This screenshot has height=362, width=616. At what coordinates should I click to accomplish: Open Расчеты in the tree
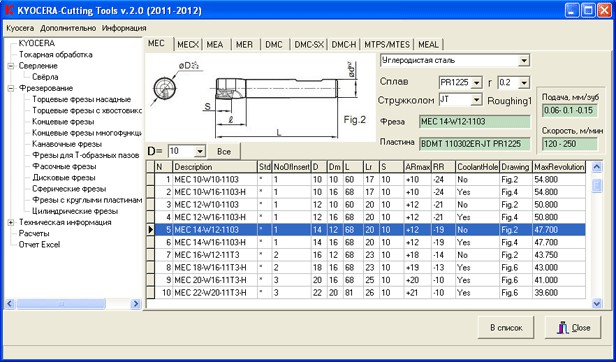point(34,233)
